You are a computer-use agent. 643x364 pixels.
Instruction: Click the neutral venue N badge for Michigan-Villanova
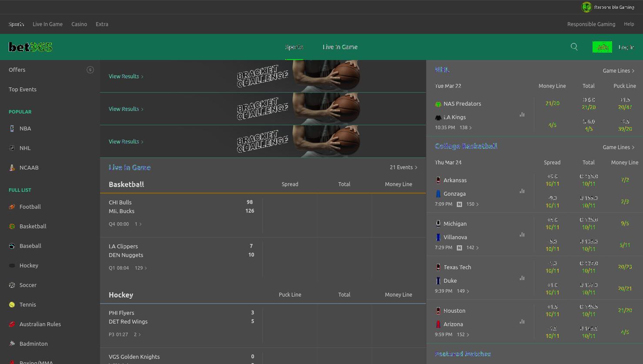[459, 247]
